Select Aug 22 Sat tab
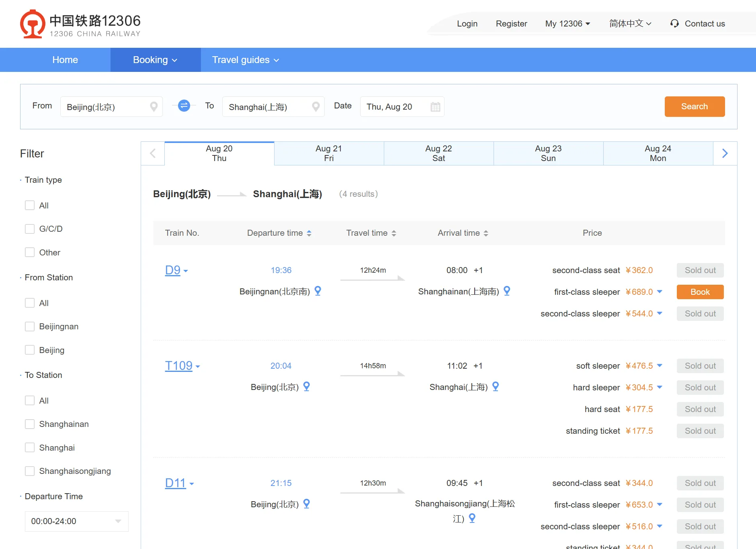The image size is (756, 549). click(x=438, y=153)
